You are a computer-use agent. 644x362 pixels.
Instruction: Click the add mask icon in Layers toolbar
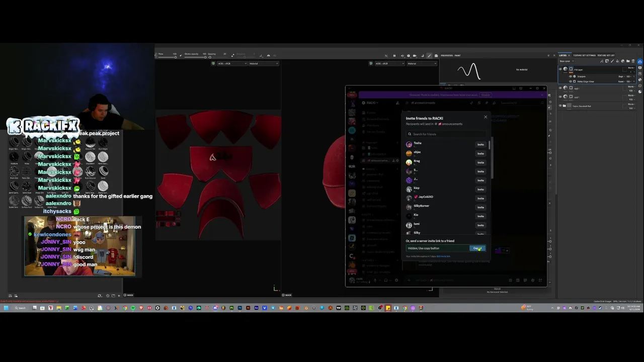coord(607,61)
